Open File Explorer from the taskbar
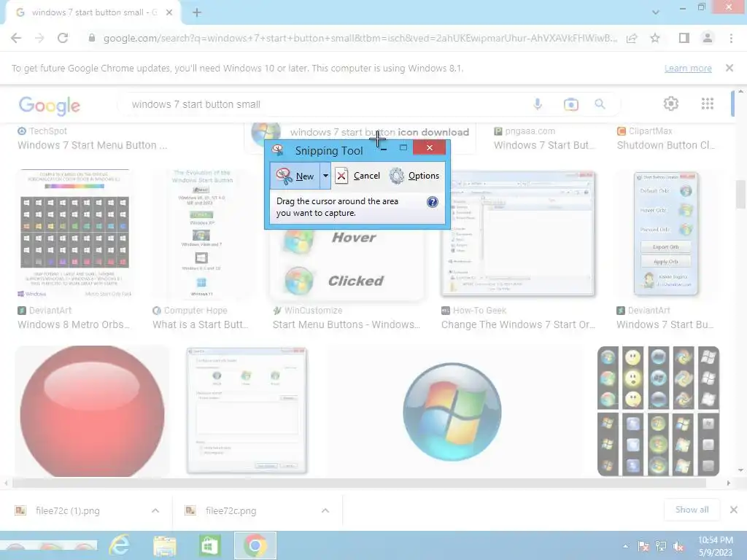The height and width of the screenshot is (560, 747). click(165, 545)
